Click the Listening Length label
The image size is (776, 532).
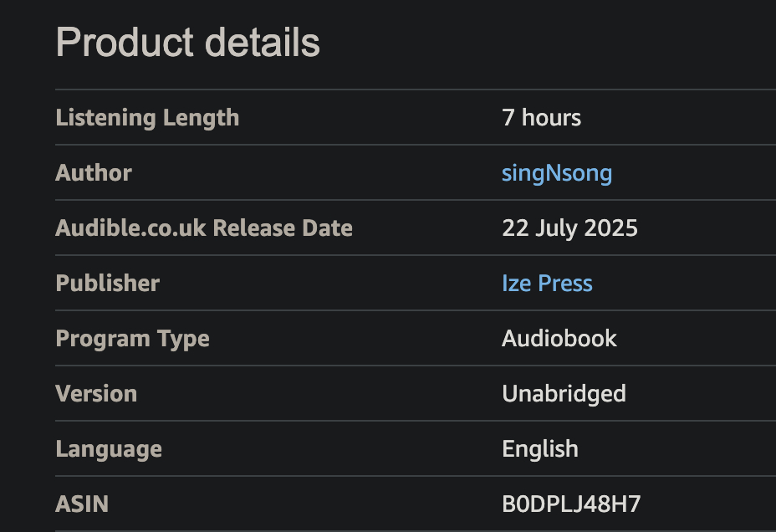pos(147,118)
